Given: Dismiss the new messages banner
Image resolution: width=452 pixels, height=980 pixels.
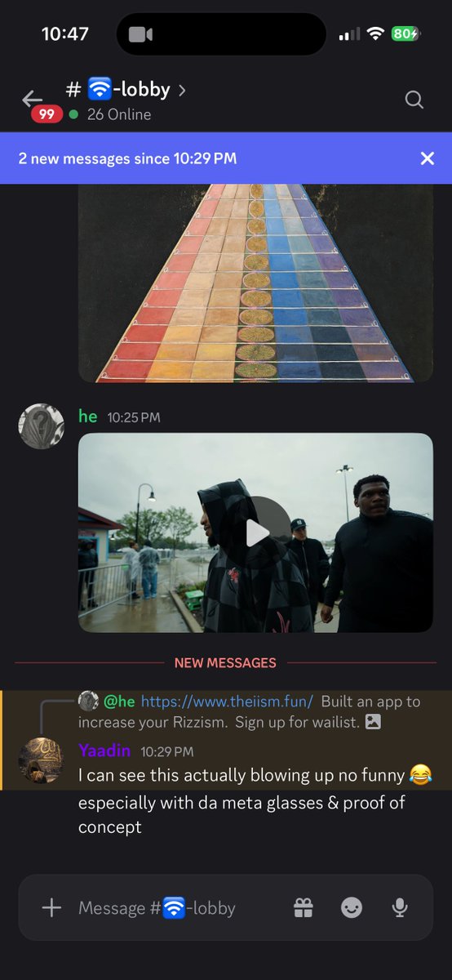Looking at the screenshot, I should tap(428, 158).
